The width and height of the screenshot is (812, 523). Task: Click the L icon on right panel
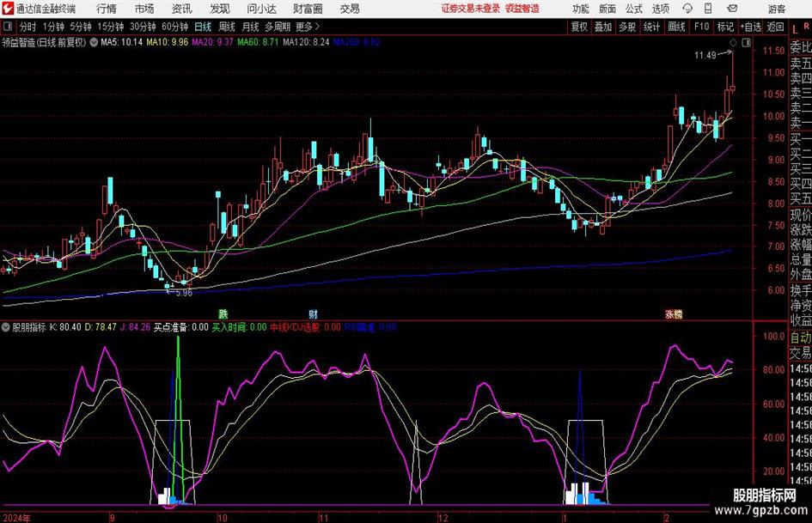point(795,30)
